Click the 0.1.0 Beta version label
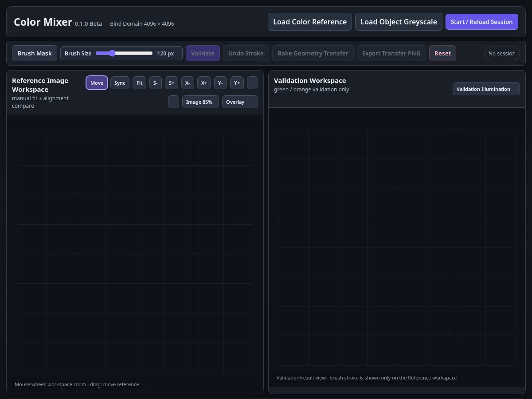 [89, 23]
